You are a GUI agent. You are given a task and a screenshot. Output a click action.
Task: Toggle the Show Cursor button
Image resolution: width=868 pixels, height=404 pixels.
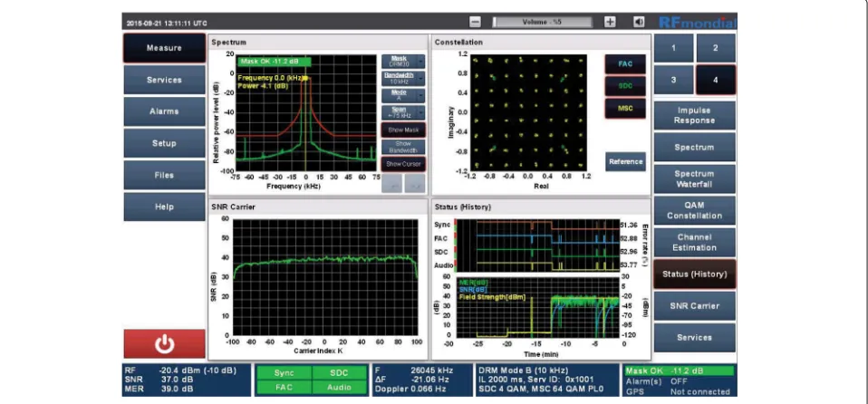(x=403, y=164)
